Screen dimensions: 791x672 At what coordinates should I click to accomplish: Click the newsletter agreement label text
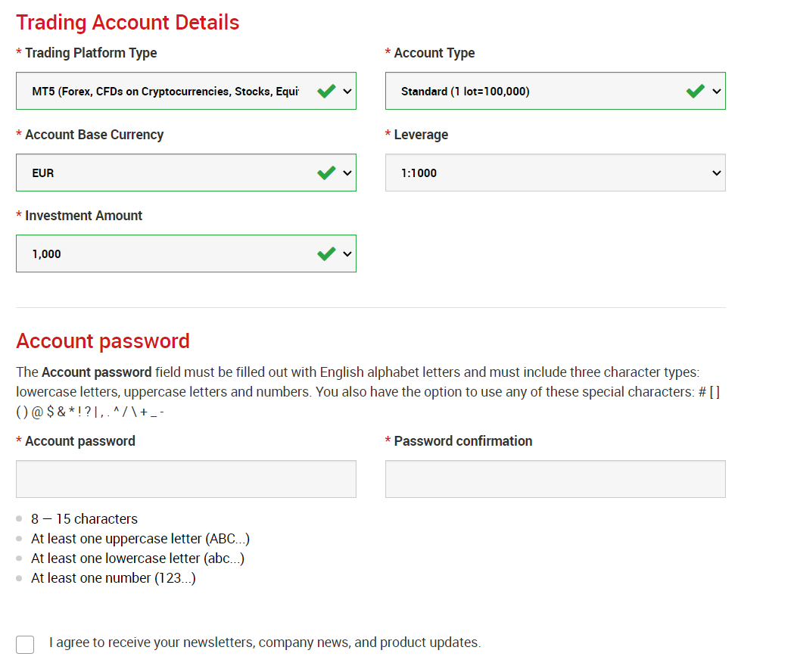pos(264,642)
